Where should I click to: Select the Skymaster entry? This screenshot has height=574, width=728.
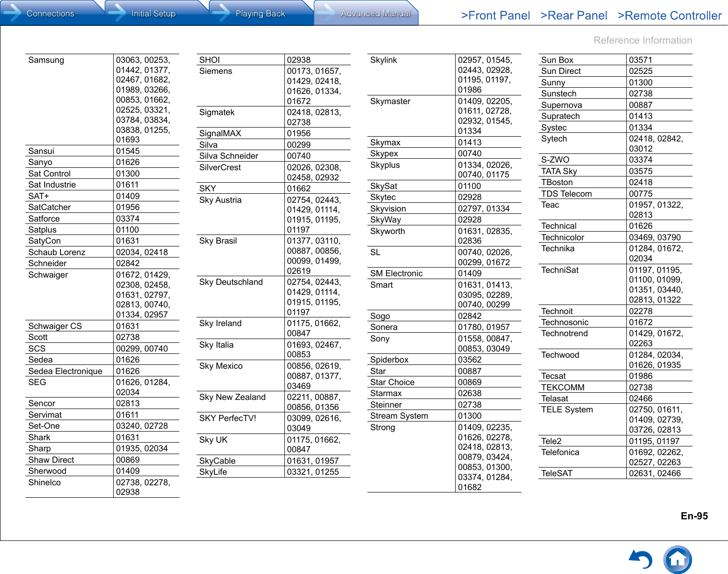tap(390, 101)
